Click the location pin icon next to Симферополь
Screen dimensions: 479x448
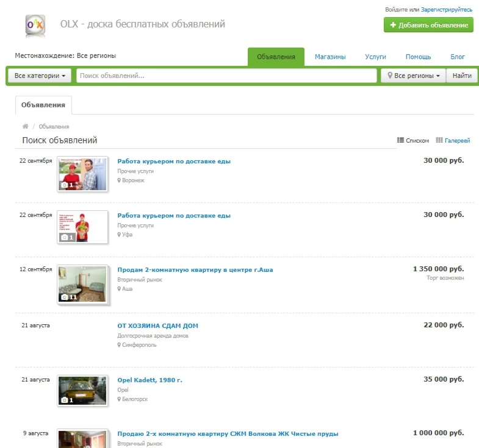click(x=119, y=345)
